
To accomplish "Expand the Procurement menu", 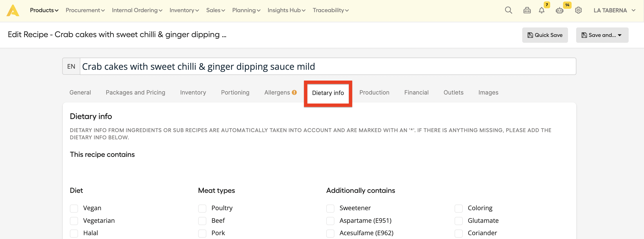I will 85,10.
